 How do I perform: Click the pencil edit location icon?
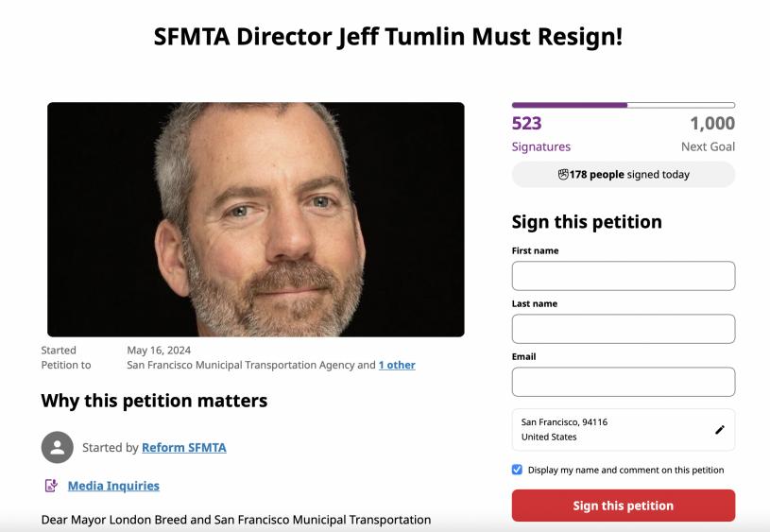(x=719, y=430)
